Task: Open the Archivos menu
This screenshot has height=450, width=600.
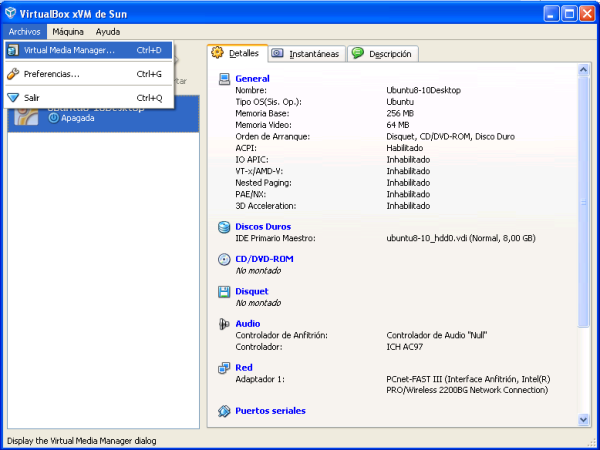Action: coord(25,32)
